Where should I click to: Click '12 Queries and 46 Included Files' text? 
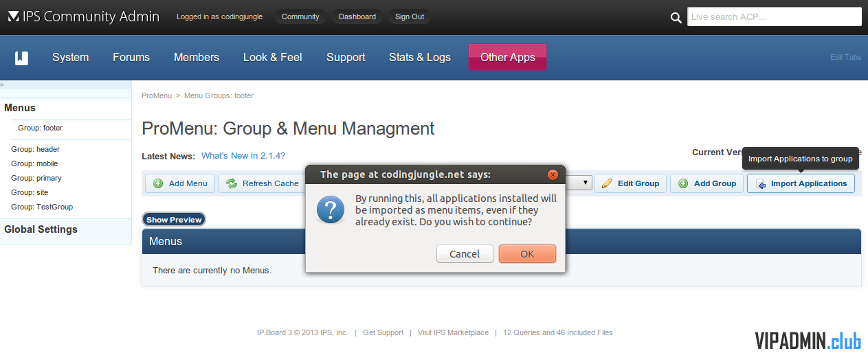tap(557, 332)
